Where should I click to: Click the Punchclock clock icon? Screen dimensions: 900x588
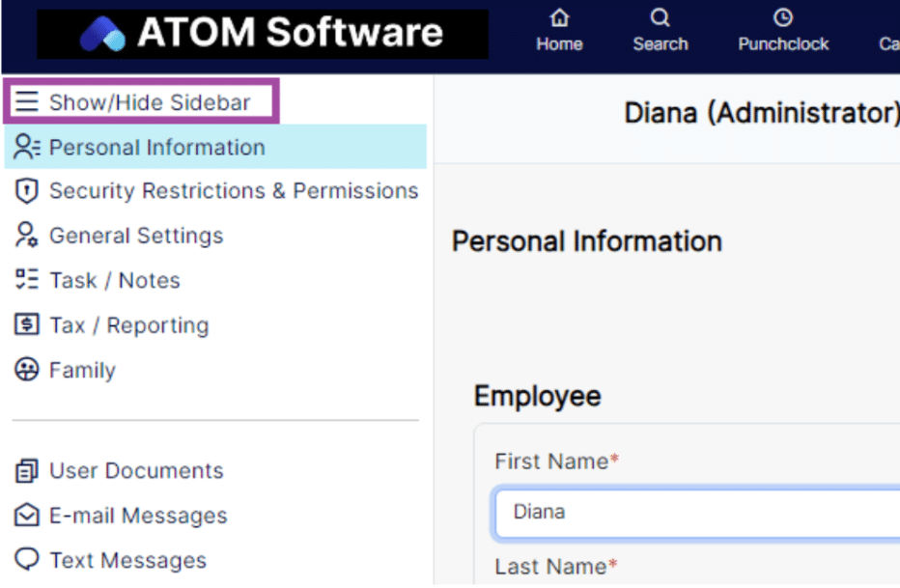[783, 18]
